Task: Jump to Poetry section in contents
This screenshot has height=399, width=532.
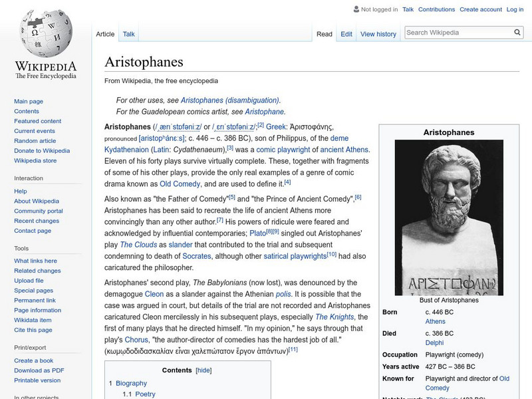Action: tap(145, 394)
